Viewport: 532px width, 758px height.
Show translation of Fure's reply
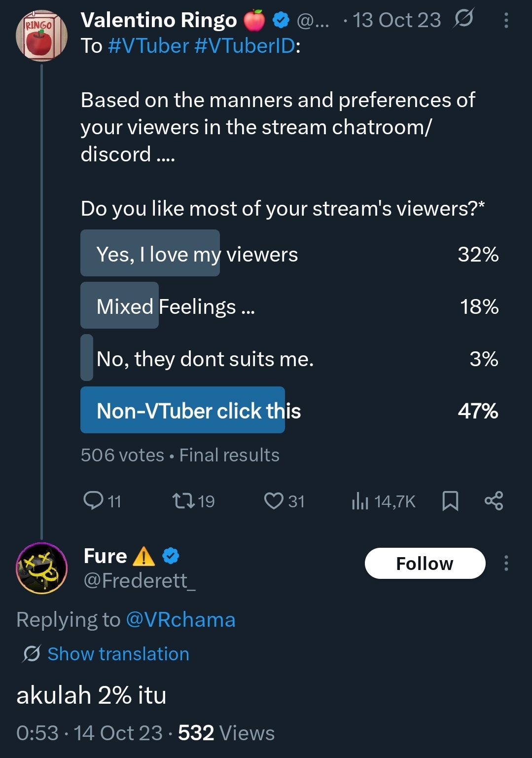[x=118, y=654]
